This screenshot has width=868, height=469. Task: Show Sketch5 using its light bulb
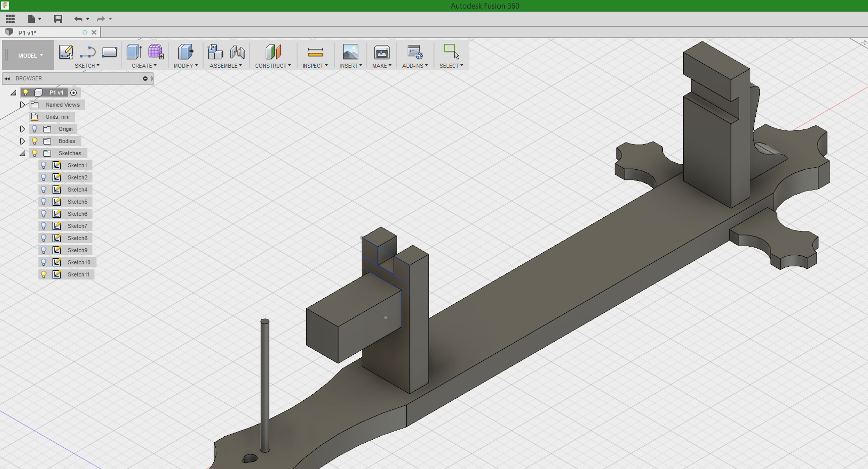point(43,202)
